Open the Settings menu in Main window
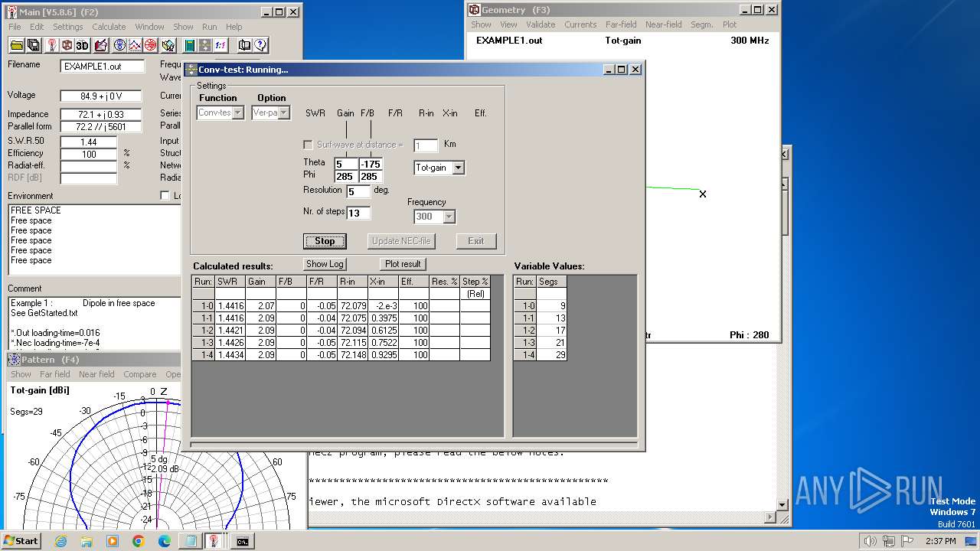Screen dimensions: 980x551 coord(68,27)
